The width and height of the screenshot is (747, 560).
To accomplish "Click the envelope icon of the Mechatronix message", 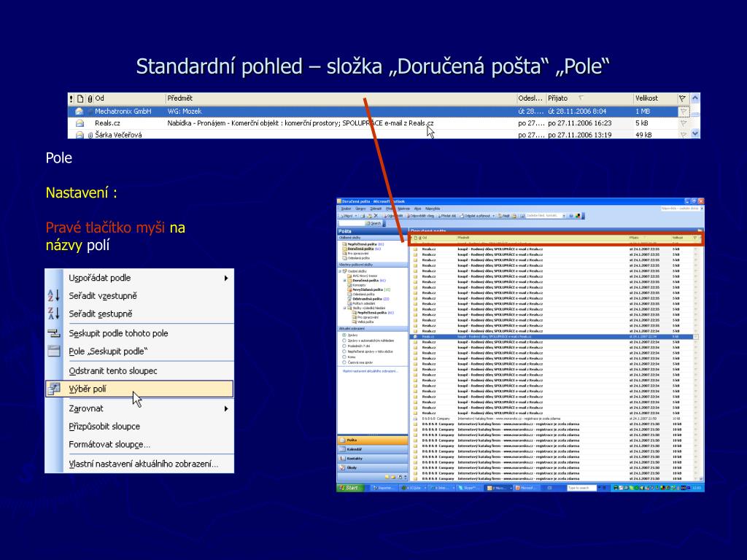I will point(79,112).
